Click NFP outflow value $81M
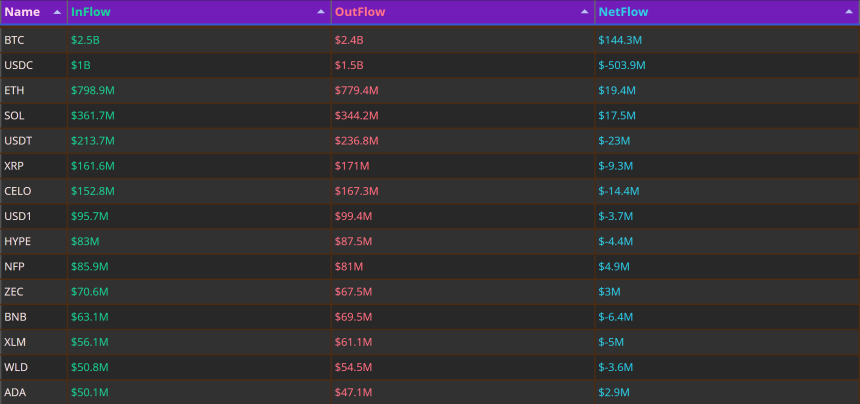The image size is (860, 404). (349, 267)
